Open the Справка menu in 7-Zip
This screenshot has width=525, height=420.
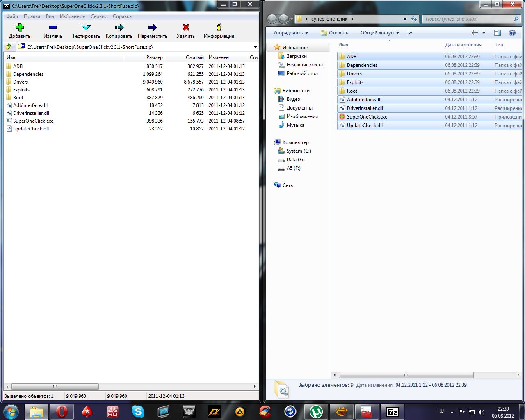coord(122,16)
